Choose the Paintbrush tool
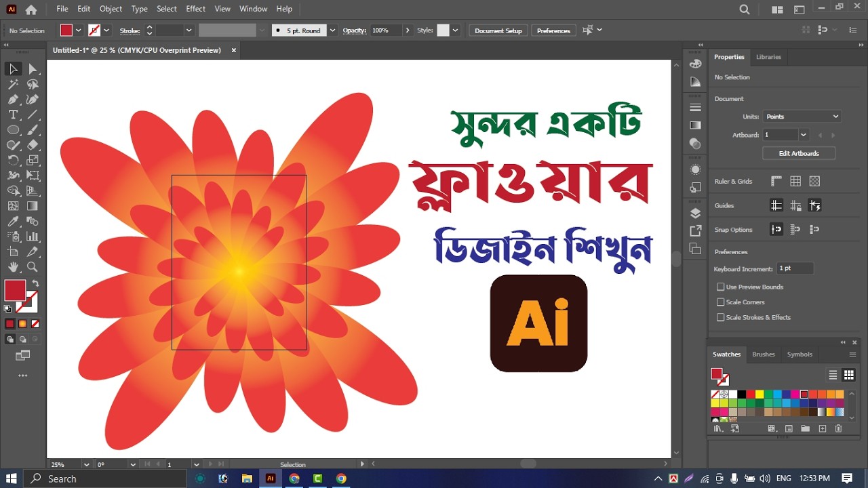The image size is (868, 488). coord(33,129)
